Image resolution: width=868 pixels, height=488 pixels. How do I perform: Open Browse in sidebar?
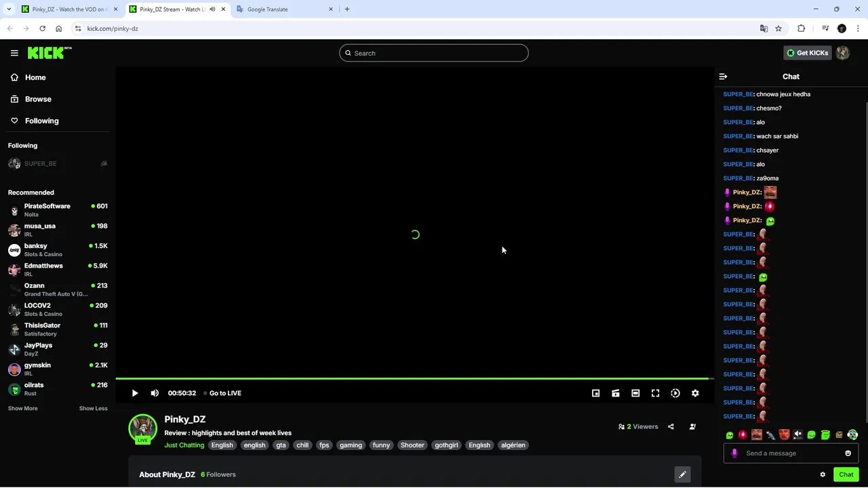click(x=31, y=99)
